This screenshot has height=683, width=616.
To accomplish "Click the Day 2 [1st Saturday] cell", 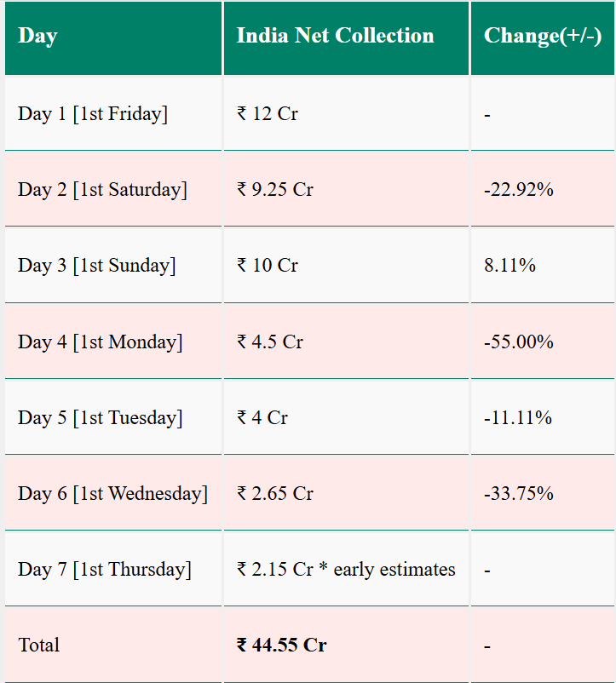I will click(113, 189).
